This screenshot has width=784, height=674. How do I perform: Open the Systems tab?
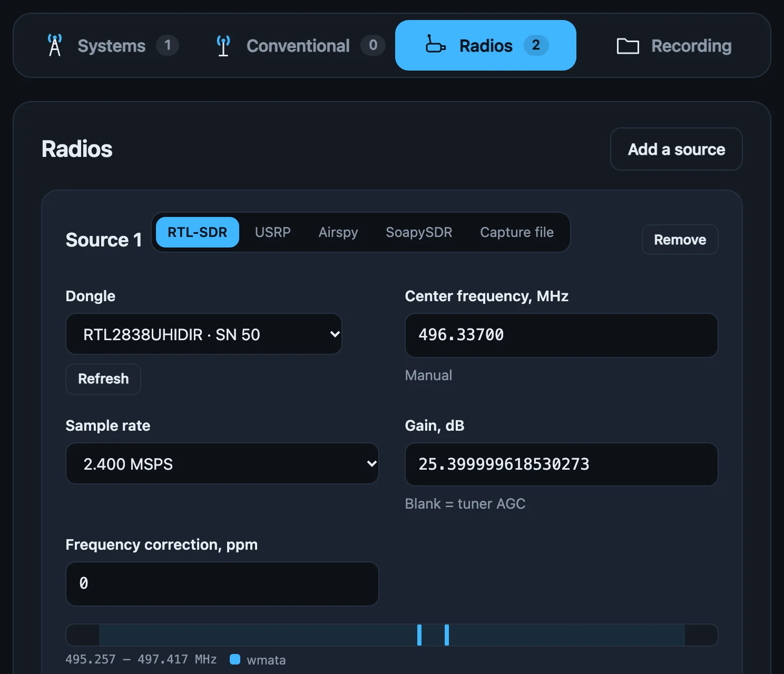pyautogui.click(x=112, y=45)
